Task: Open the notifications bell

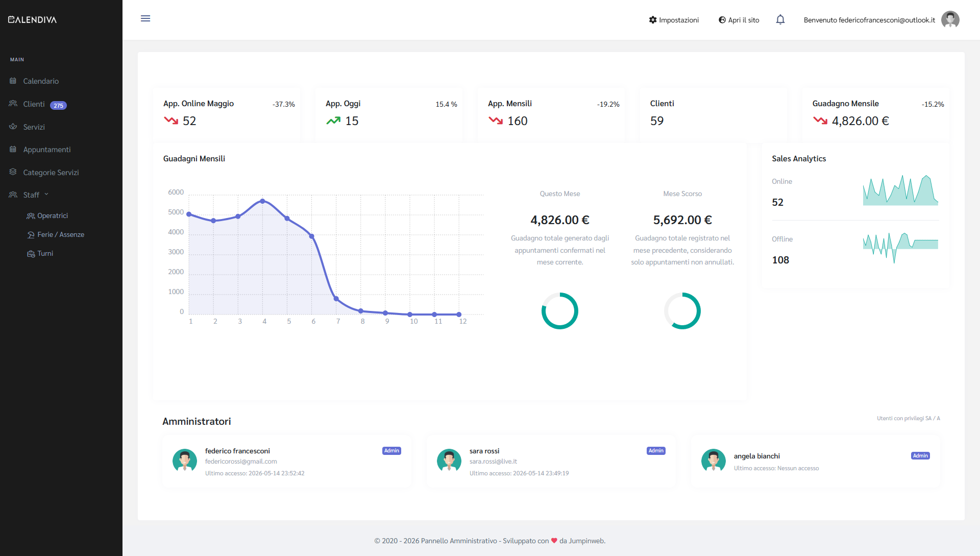Action: [780, 19]
